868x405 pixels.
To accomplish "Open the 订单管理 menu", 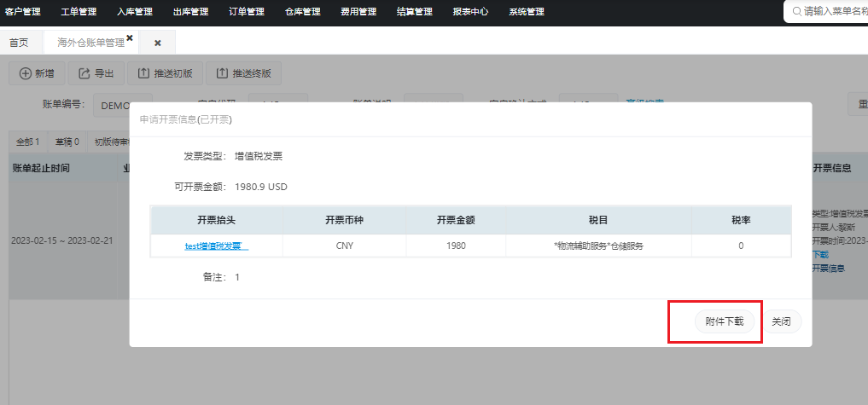I will pos(247,12).
